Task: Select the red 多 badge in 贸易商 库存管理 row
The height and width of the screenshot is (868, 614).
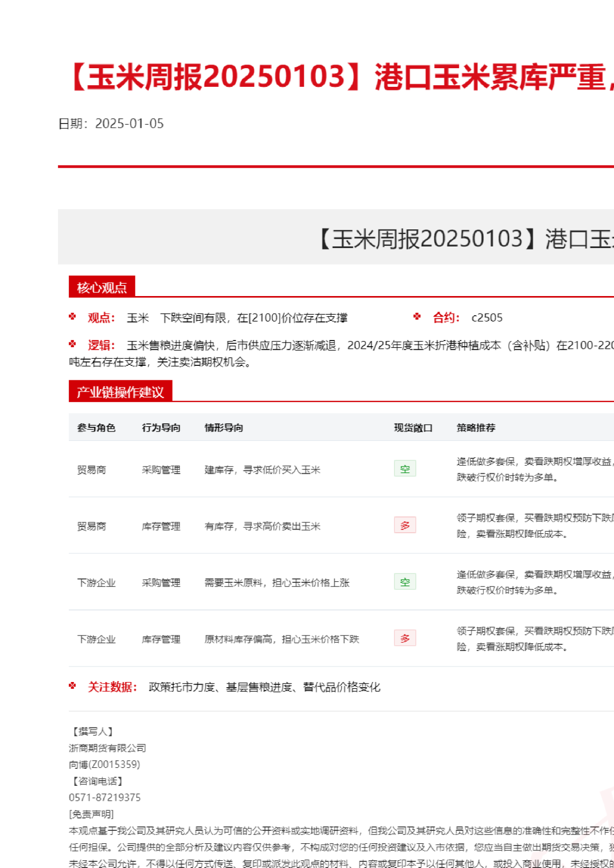Action: 405,525
